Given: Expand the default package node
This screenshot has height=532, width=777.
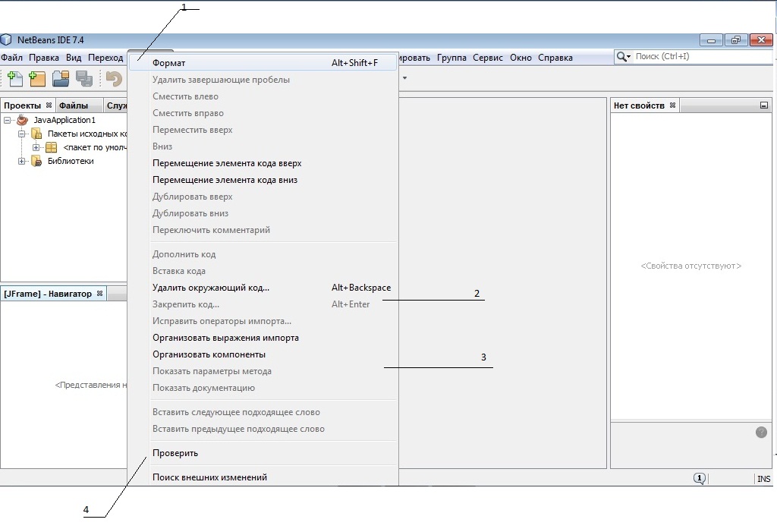Looking at the screenshot, I should (x=36, y=147).
